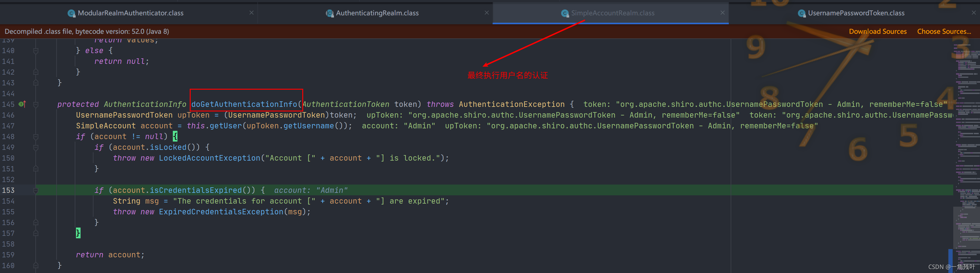
Task: Click the code minimap scrollbar on the right
Action: pos(967,156)
